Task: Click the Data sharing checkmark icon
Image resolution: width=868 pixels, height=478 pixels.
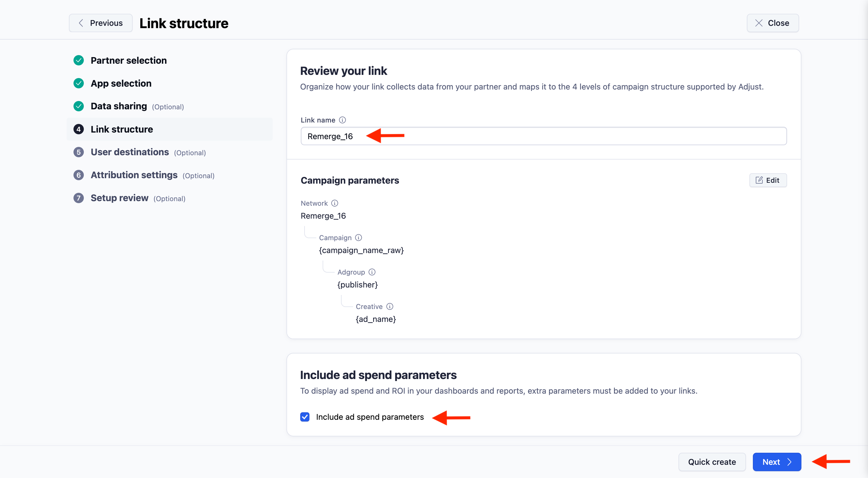Action: (79, 106)
